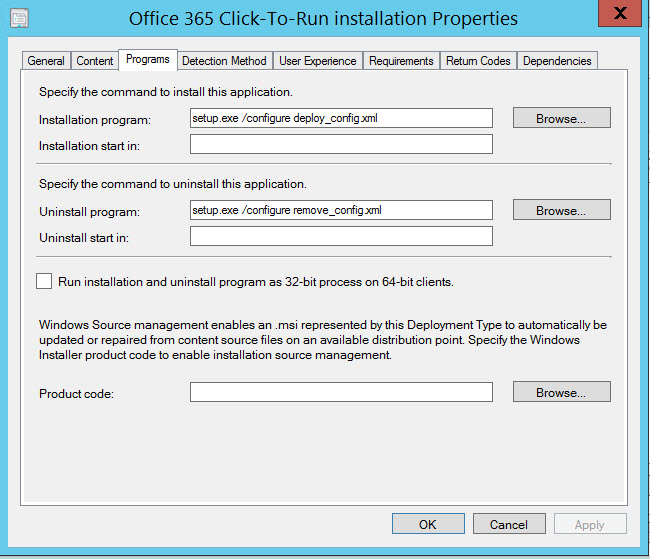
Task: Browse for the Windows Installer product code
Action: point(561,392)
